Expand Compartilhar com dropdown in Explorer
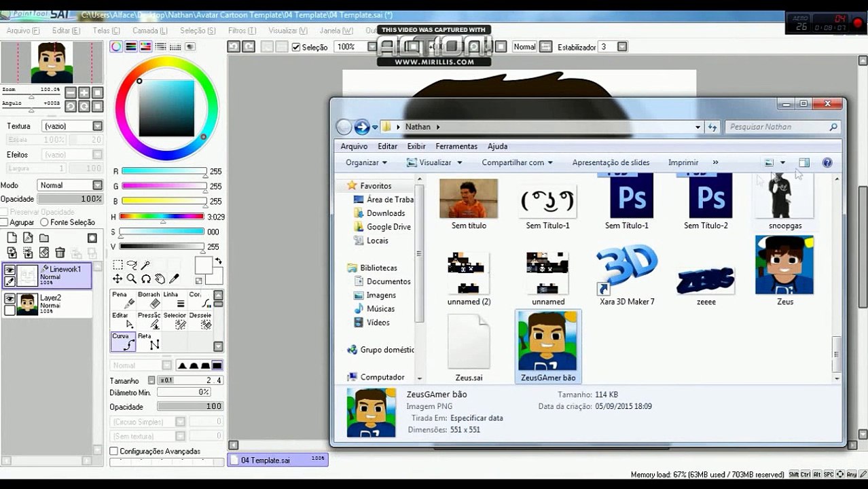868x489 pixels. click(517, 162)
